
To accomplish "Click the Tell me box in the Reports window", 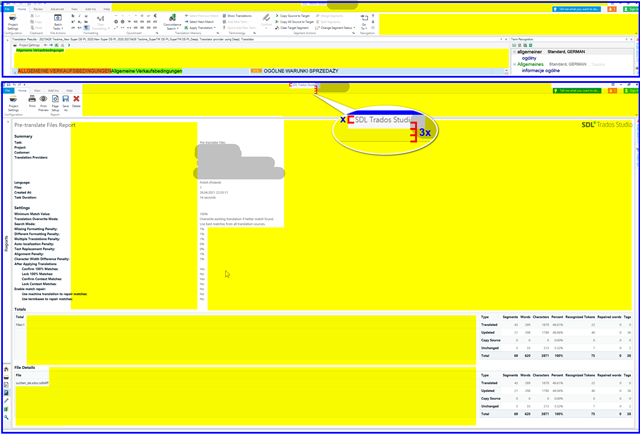I will pos(577,91).
